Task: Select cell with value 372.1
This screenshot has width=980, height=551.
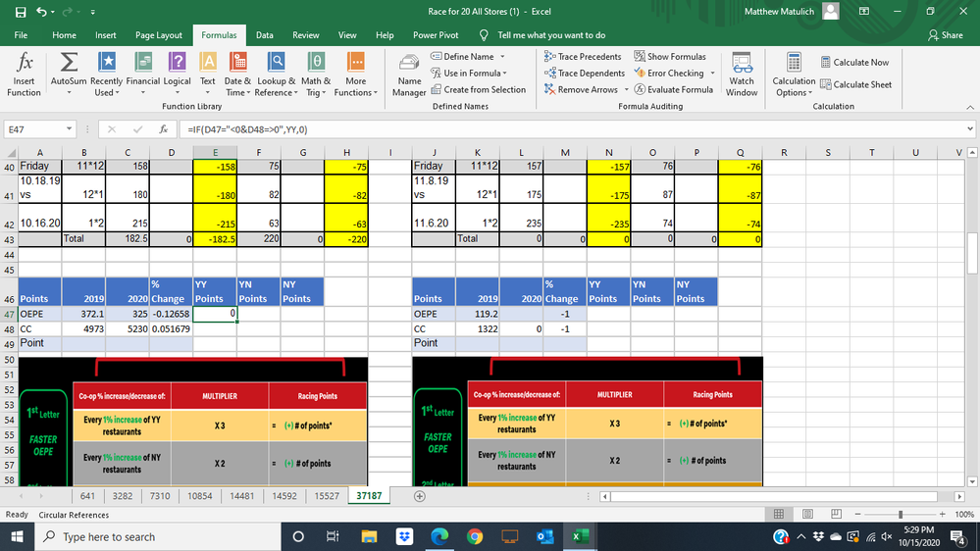Action: click(83, 314)
